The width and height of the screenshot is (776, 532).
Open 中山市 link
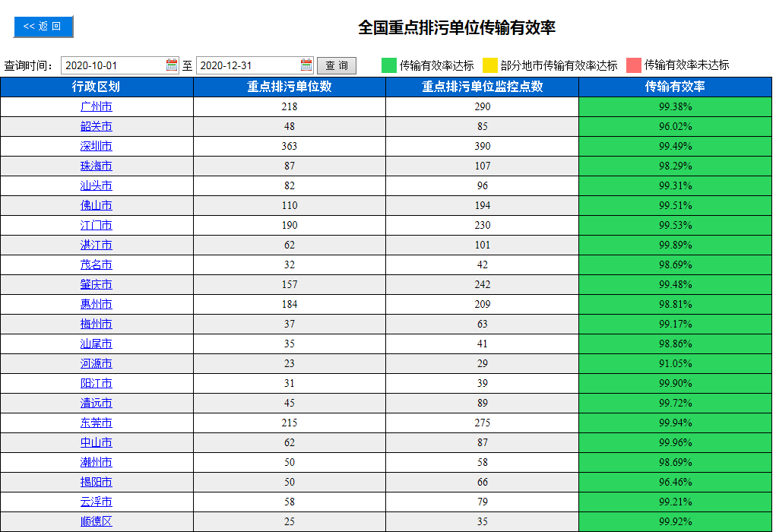click(97, 443)
